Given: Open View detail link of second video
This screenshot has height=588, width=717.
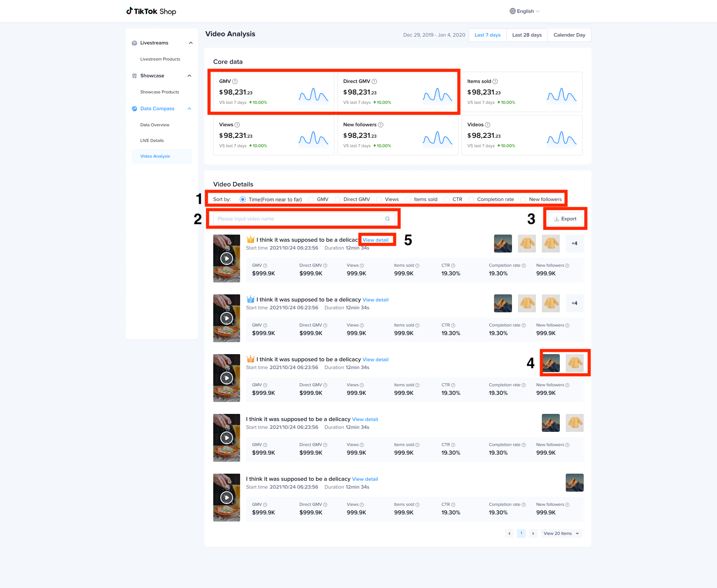Looking at the screenshot, I should click(x=375, y=300).
